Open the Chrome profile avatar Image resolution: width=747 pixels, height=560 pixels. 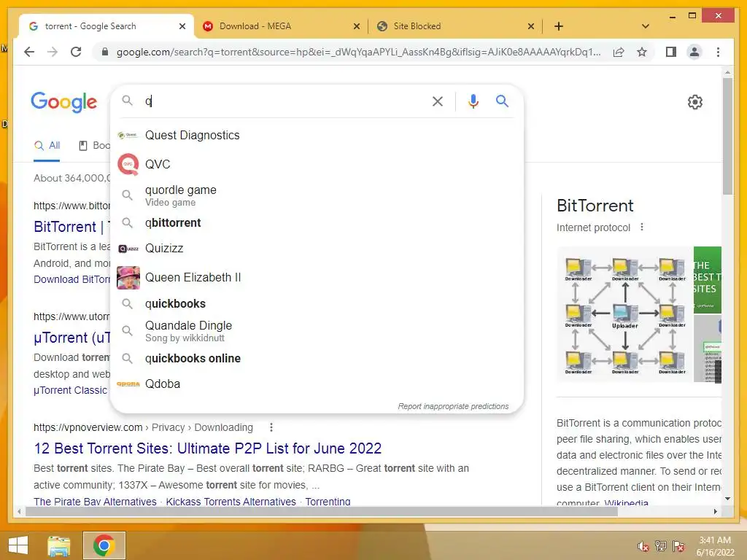point(694,52)
